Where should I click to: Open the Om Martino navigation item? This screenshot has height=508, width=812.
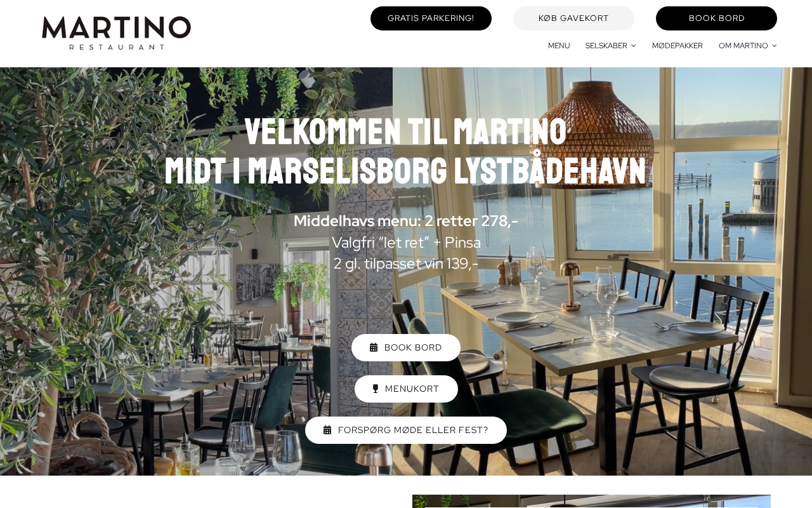743,46
